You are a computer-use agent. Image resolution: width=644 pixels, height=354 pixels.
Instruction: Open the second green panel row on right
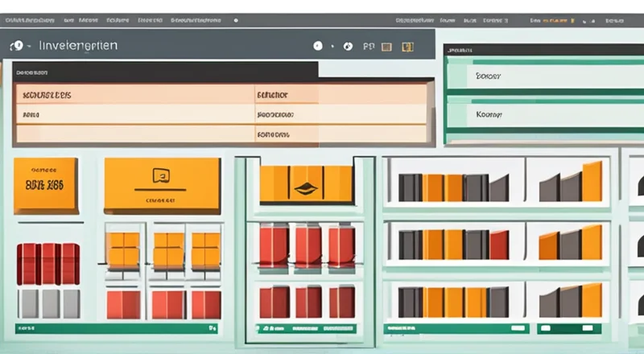point(543,115)
